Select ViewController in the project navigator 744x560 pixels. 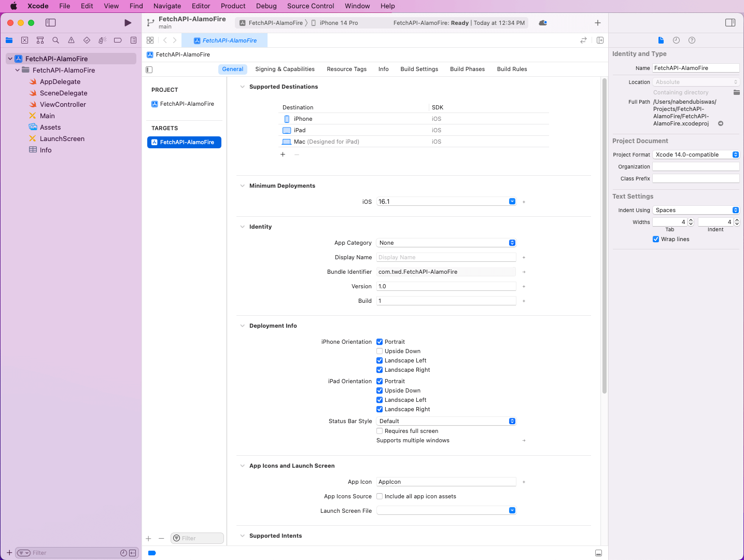pos(63,104)
